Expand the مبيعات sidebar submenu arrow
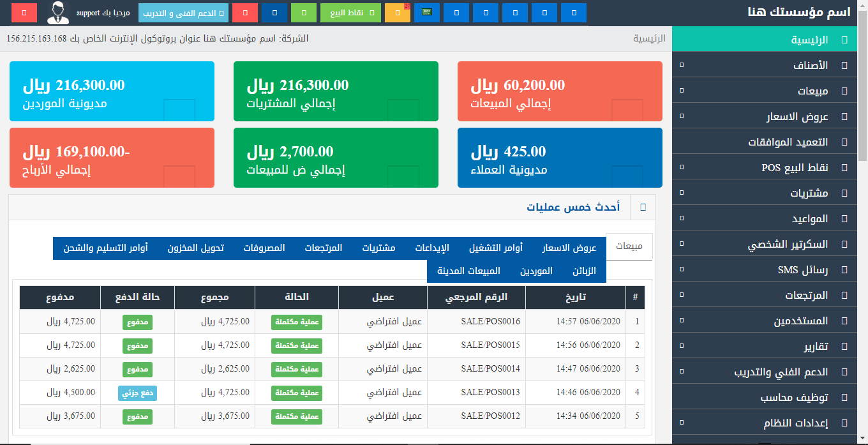The height and width of the screenshot is (445, 868). (681, 91)
